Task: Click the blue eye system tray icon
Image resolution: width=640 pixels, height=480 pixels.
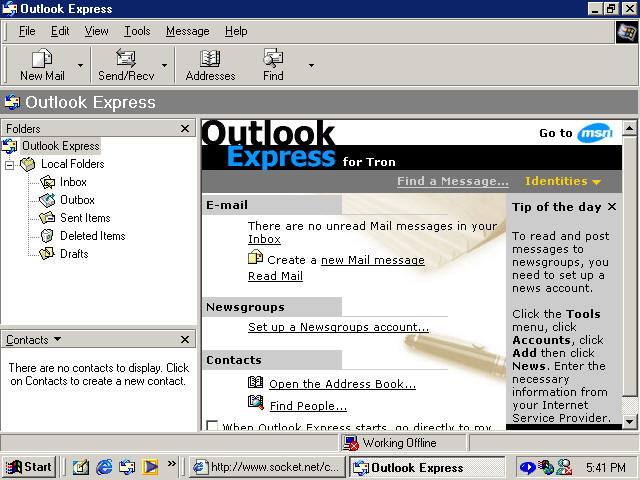Action: point(528,467)
